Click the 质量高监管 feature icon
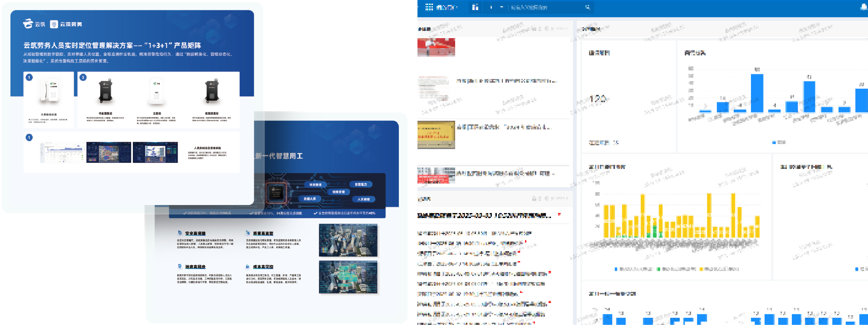 pos(248,233)
